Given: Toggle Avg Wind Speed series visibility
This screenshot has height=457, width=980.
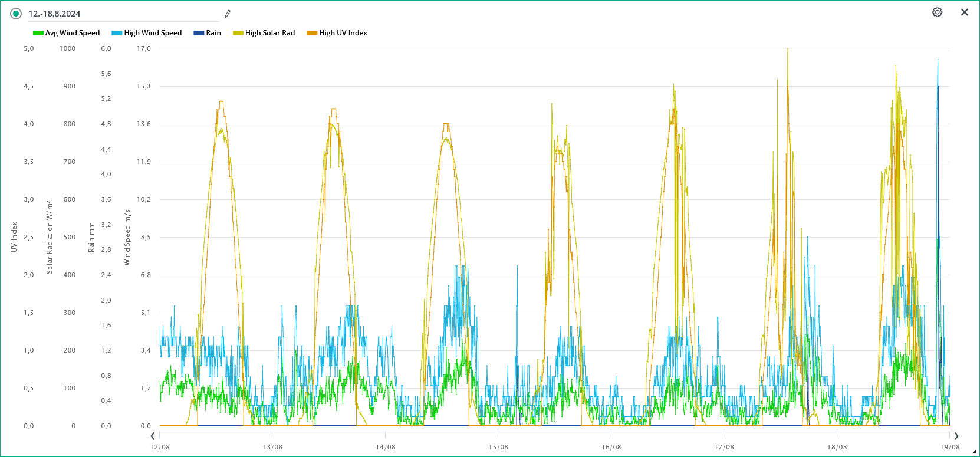Looking at the screenshot, I should tap(72, 33).
